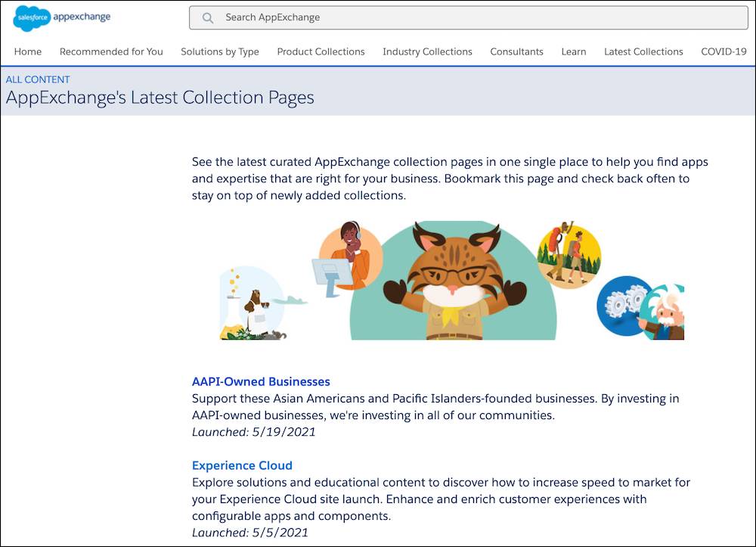Click the search magnifier icon
The width and height of the screenshot is (756, 547).
tap(208, 18)
